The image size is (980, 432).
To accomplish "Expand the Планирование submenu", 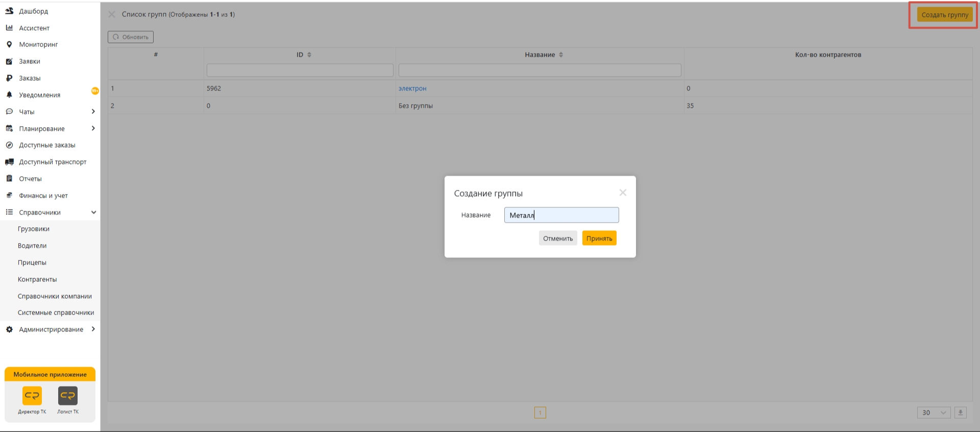I will 93,128.
